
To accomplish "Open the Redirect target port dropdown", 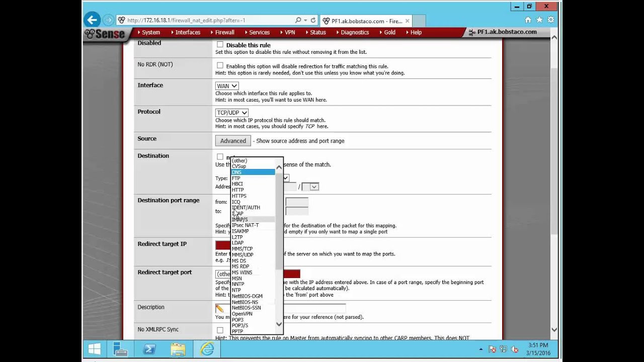I will click(x=223, y=274).
